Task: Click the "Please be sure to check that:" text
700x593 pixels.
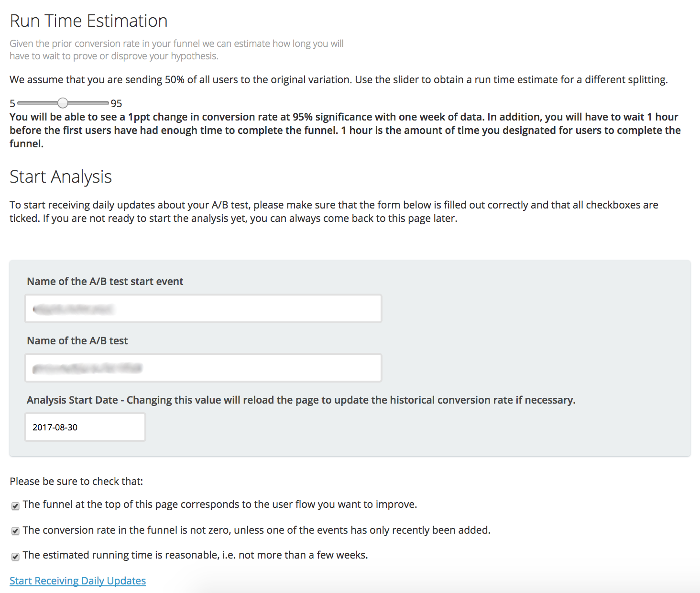Action: (76, 481)
